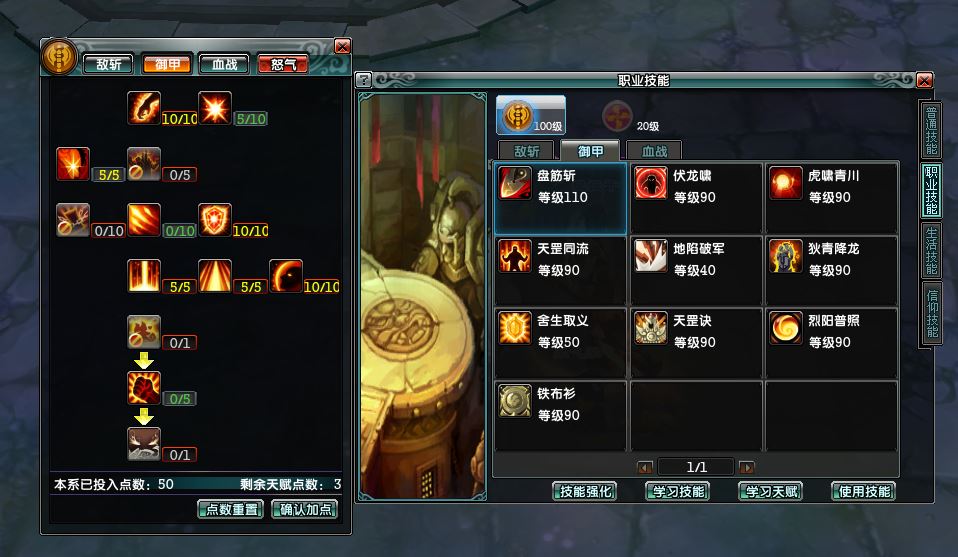This screenshot has height=557, width=958.
Task: Click the fist talent icon with 0/5
Action: pos(144,388)
